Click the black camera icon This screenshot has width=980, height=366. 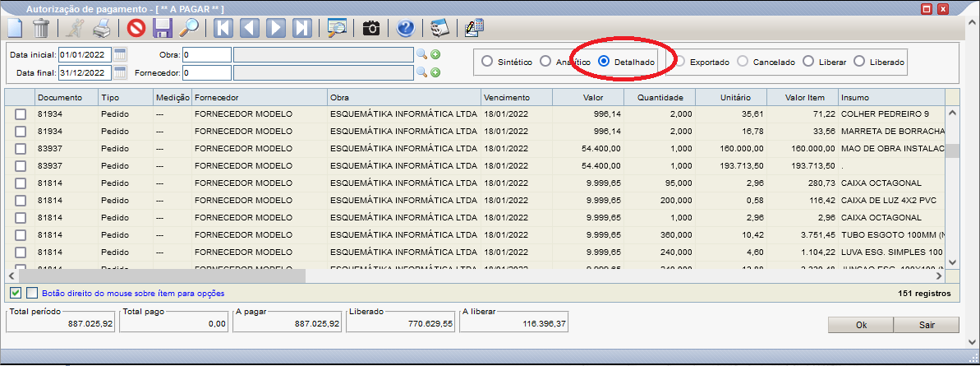pyautogui.click(x=371, y=28)
